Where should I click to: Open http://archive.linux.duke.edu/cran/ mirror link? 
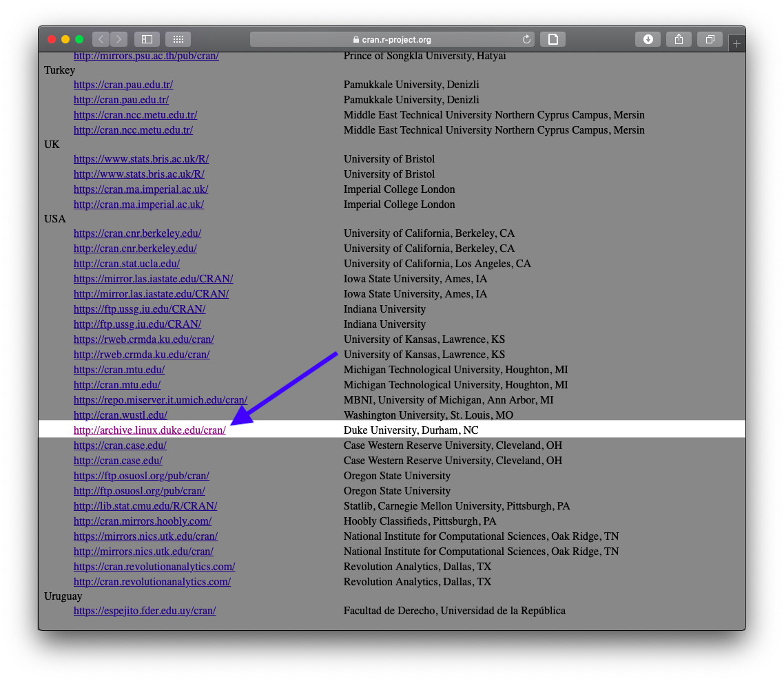pyautogui.click(x=149, y=430)
